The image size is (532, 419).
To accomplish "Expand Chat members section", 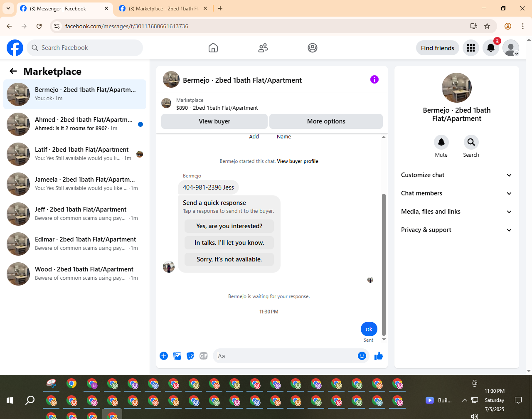I will (x=456, y=193).
